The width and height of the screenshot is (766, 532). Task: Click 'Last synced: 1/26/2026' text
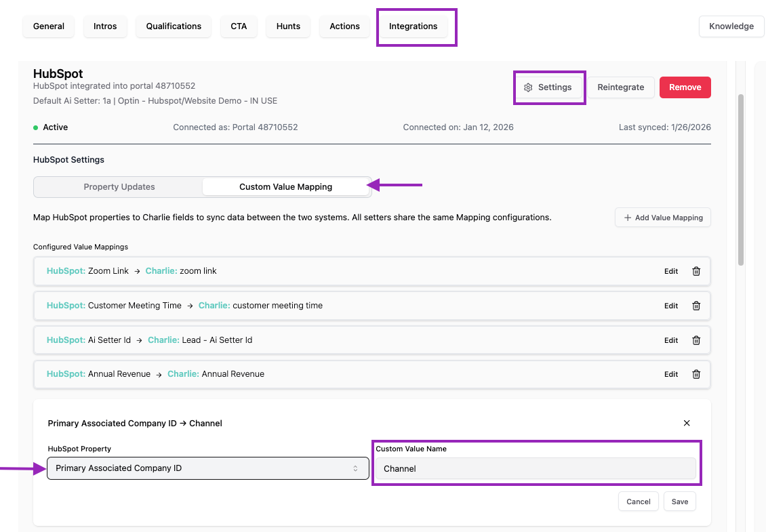tap(665, 127)
